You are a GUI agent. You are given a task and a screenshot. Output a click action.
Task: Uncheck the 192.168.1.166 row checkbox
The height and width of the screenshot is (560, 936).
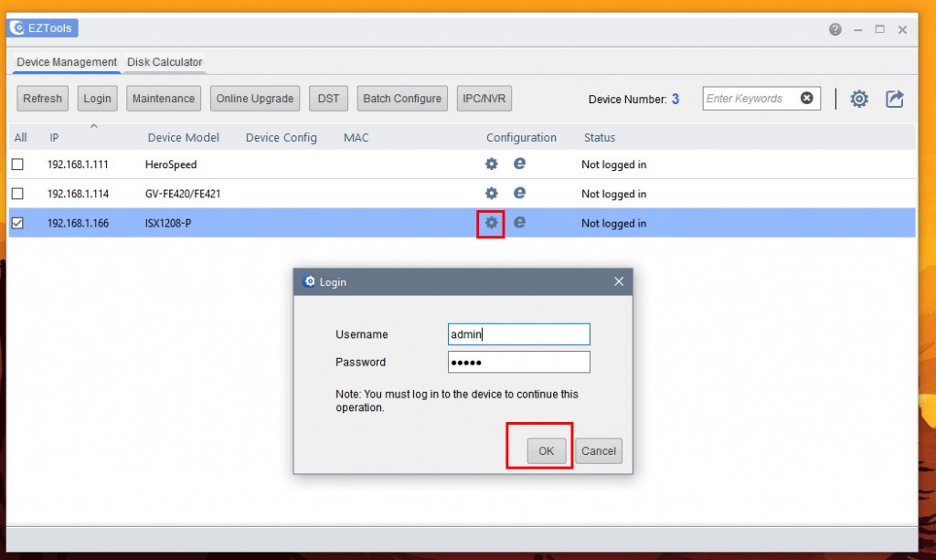(18, 223)
